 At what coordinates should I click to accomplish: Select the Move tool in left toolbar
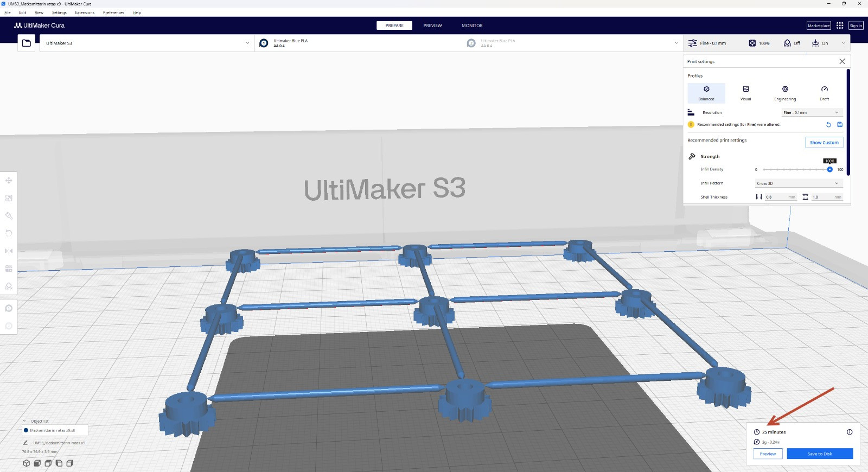click(9, 180)
